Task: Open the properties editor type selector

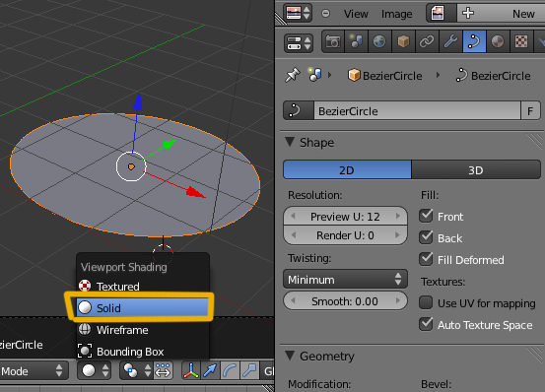Action: (x=299, y=43)
